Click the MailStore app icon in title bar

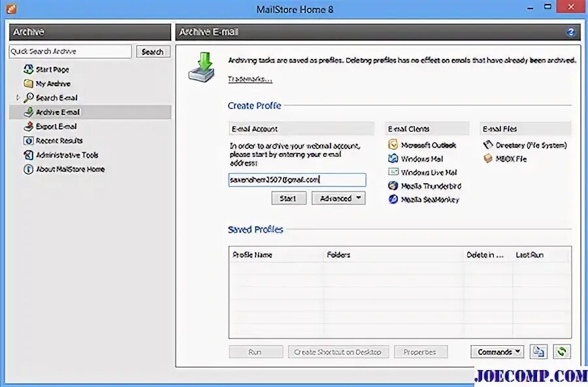tap(11, 8)
